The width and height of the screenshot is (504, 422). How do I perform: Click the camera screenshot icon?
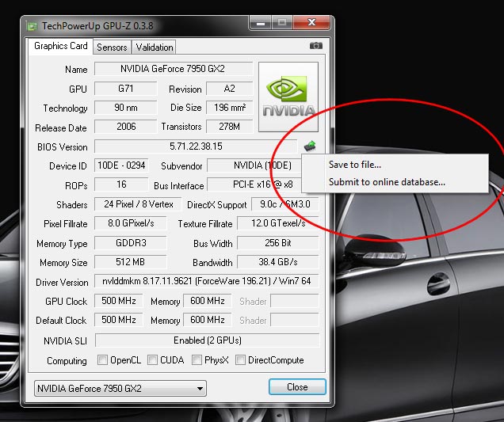click(316, 46)
